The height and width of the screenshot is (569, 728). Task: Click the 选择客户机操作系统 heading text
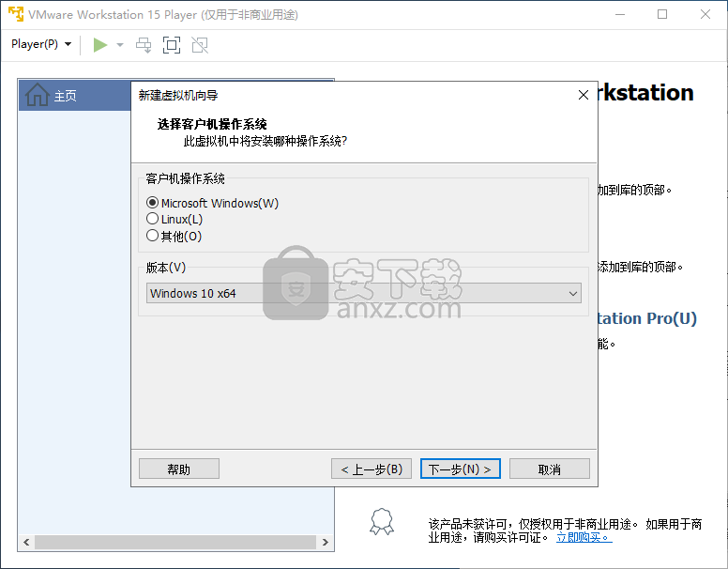[212, 124]
